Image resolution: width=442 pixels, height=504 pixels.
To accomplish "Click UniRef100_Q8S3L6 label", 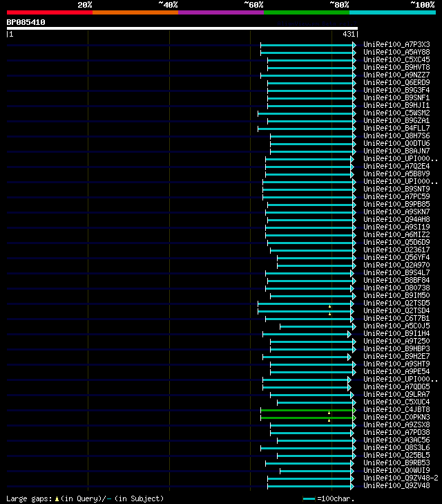I will pyautogui.click(x=396, y=448).
